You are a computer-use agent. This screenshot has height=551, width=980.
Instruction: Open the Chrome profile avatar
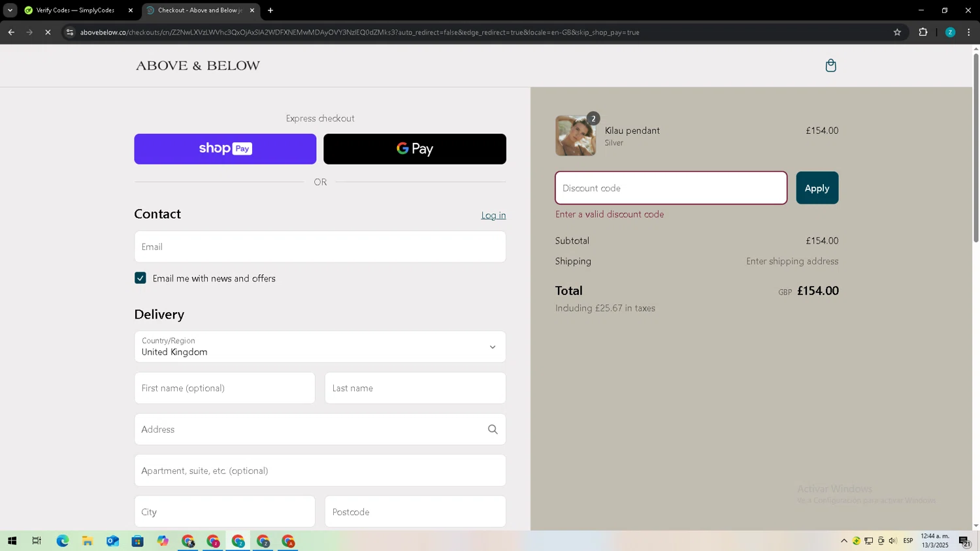click(950, 32)
